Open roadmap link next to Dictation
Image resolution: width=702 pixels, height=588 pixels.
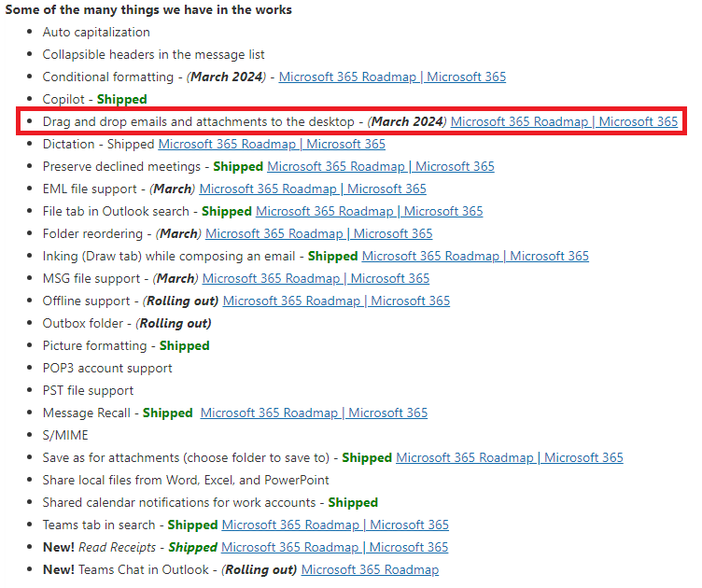click(272, 144)
